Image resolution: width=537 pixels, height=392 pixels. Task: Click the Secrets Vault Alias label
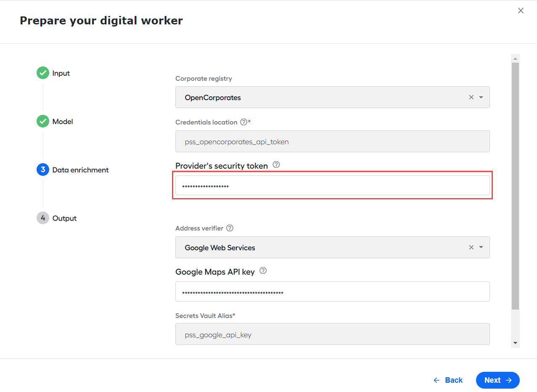204,315
